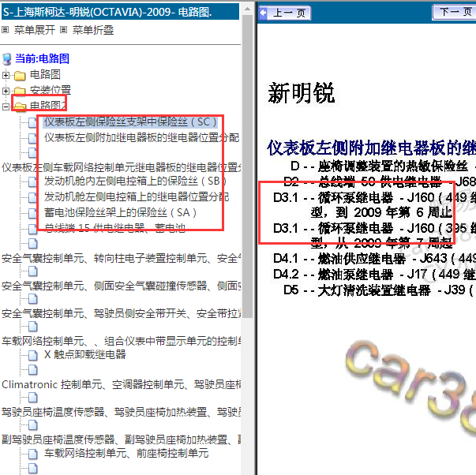Open 仪表板左侧附加继电器板的继电器位置分配 page

[142, 137]
